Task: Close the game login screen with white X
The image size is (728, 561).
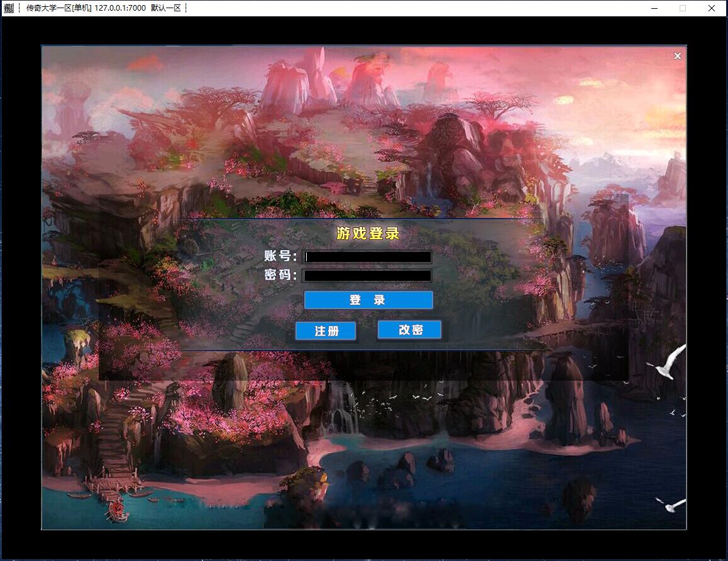Action: pyautogui.click(x=678, y=56)
